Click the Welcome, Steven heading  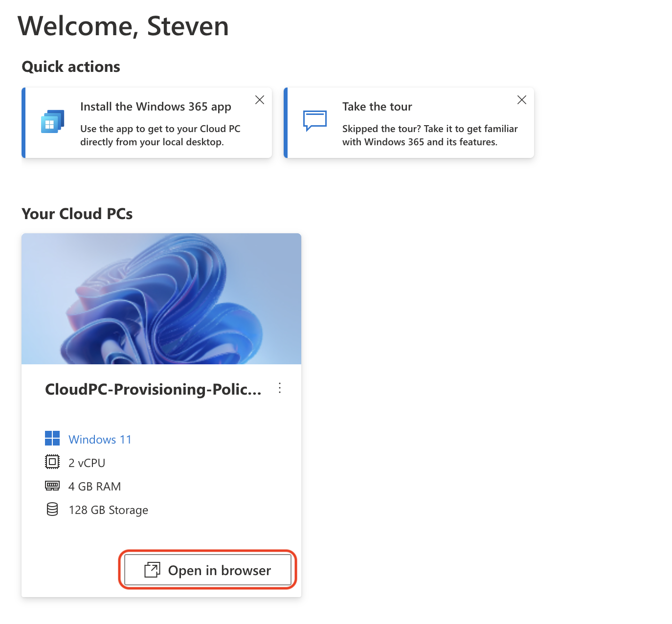[123, 26]
